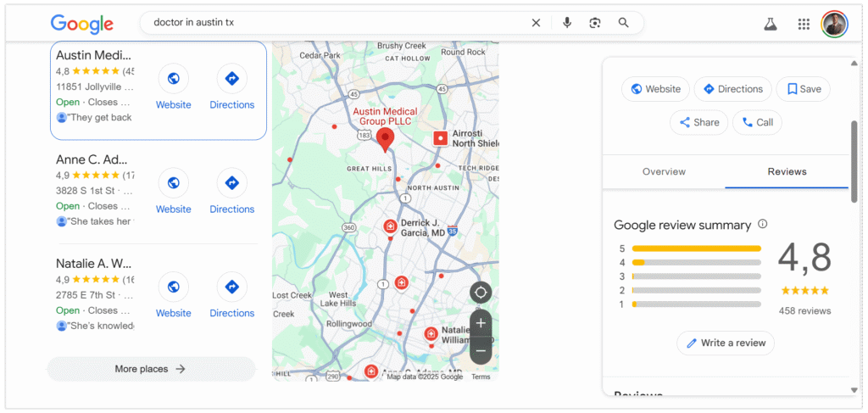Switch to Reviews tab
This screenshot has width=868, height=413.
pyautogui.click(x=787, y=171)
